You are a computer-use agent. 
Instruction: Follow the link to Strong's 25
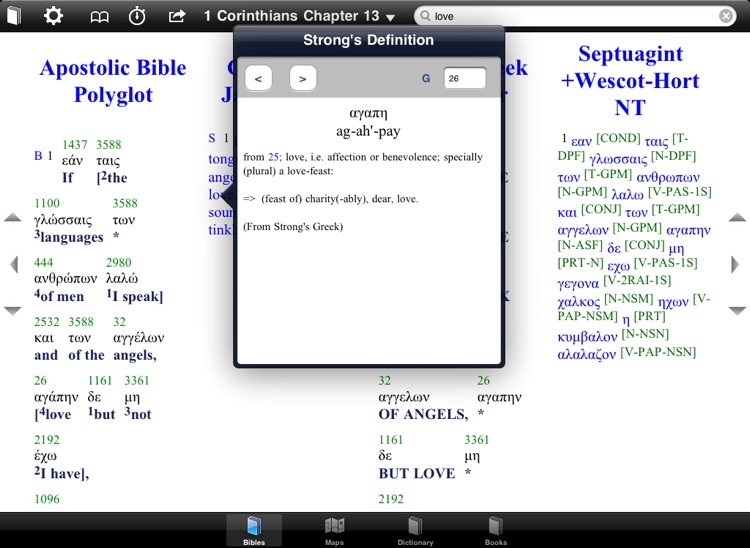274,157
